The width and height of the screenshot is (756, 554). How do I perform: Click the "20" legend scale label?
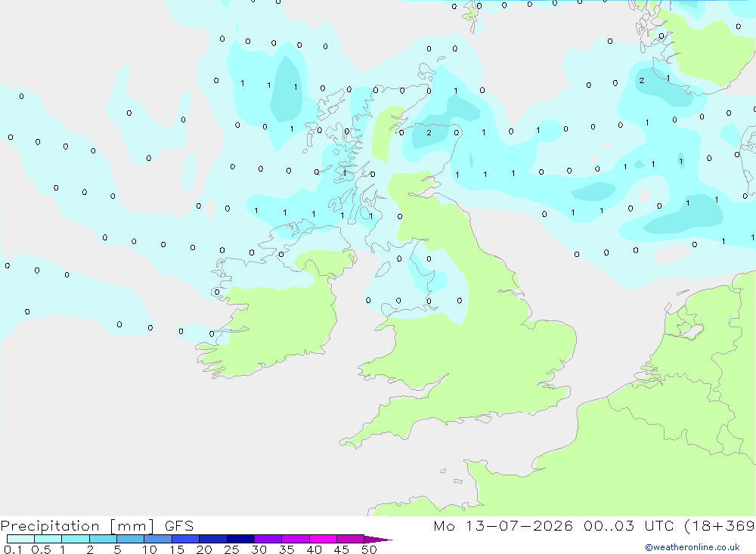[204, 549]
